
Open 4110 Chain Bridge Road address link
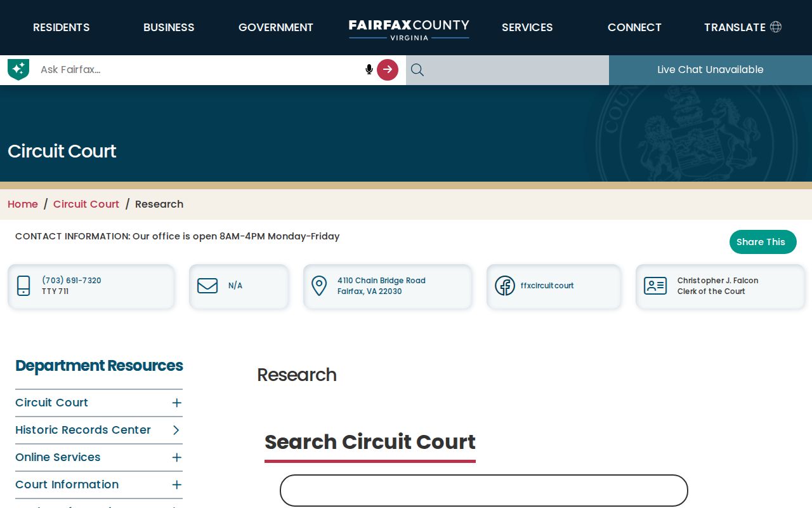click(381, 286)
